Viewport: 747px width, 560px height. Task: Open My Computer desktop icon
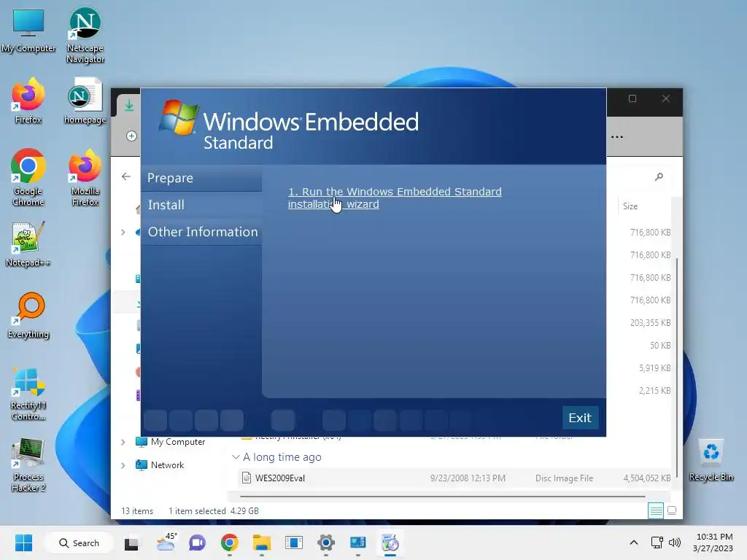(28, 29)
